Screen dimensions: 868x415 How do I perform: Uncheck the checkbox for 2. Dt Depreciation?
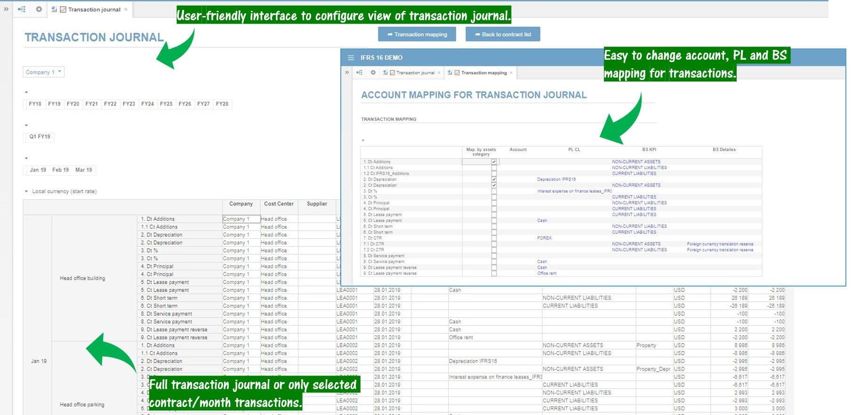tap(494, 179)
